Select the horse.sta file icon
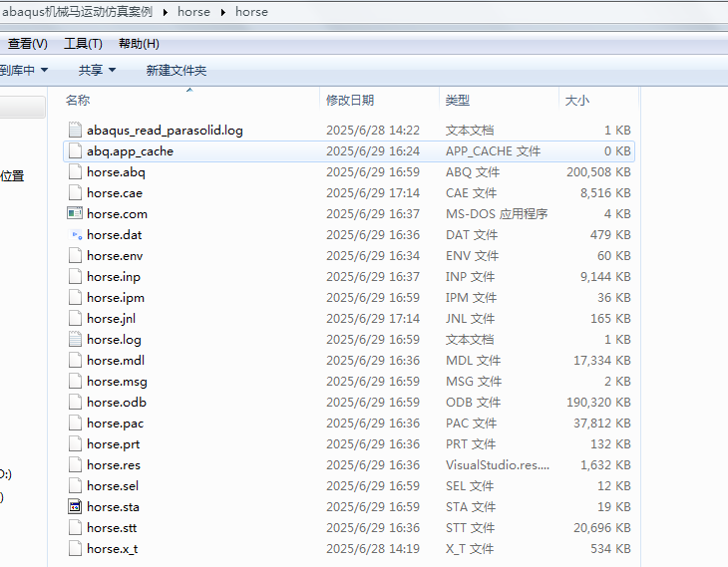 click(x=75, y=506)
